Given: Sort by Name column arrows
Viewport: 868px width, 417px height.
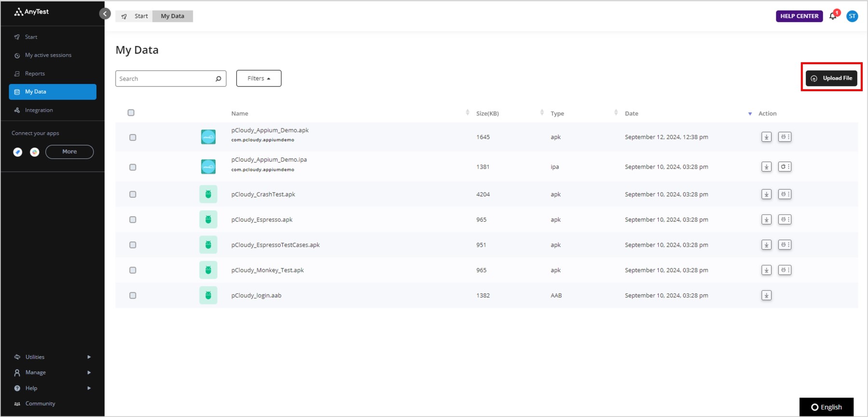Looking at the screenshot, I should pyautogui.click(x=467, y=112).
